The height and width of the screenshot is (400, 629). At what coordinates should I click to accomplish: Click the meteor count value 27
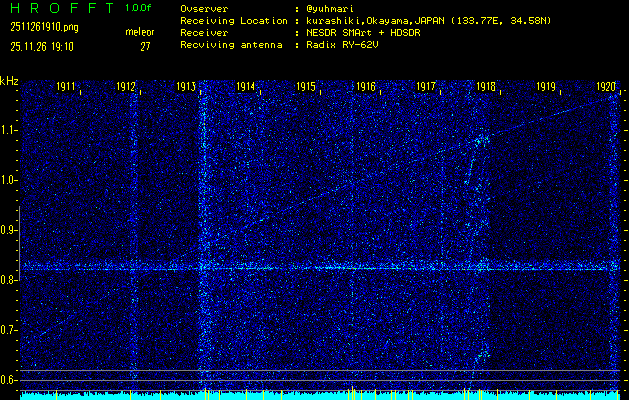coord(145,46)
